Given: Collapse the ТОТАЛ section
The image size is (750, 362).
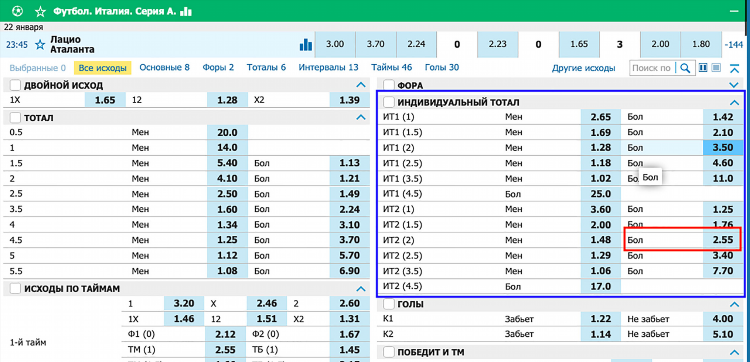Looking at the screenshot, I should (x=361, y=118).
